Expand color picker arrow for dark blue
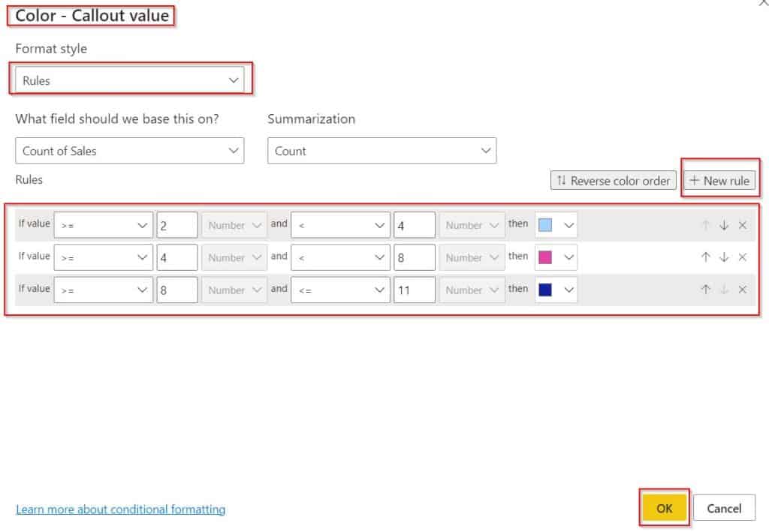Viewport: 769px width, 532px height. pos(569,290)
